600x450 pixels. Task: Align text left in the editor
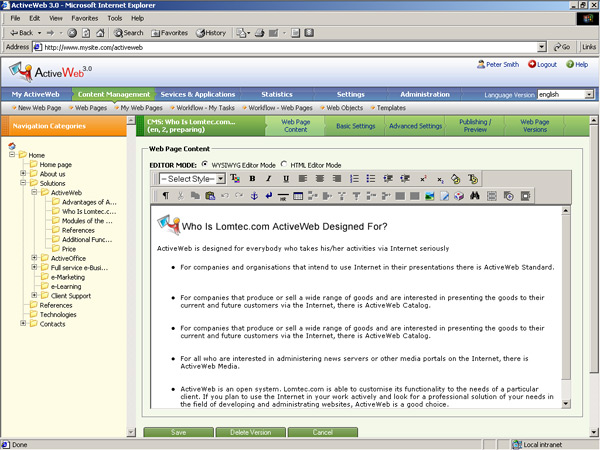click(303, 179)
